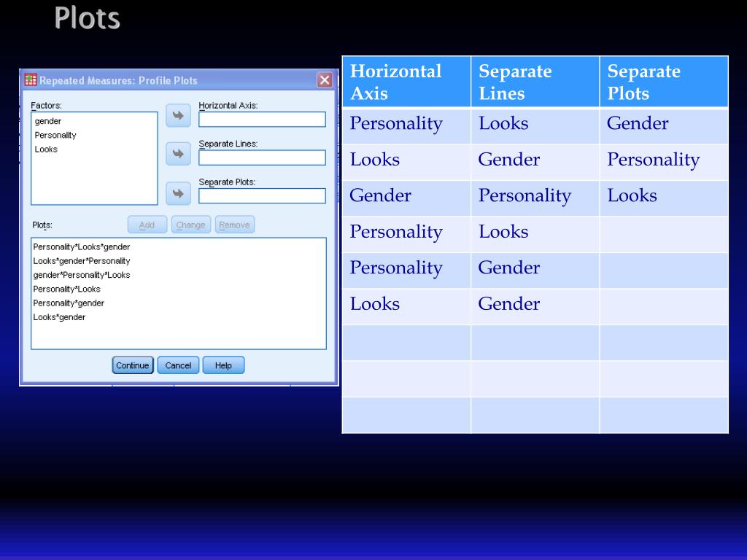Click the Separate Lines input field
The image size is (747, 560).
pos(262,157)
